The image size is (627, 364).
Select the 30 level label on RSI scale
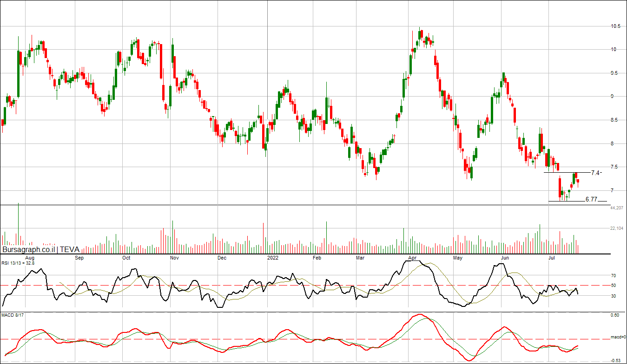[614, 296]
